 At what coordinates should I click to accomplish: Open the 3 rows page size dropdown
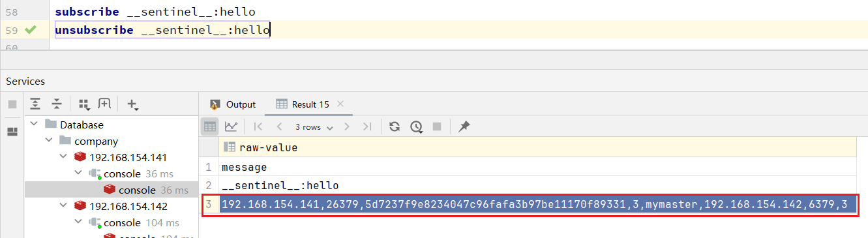[314, 126]
